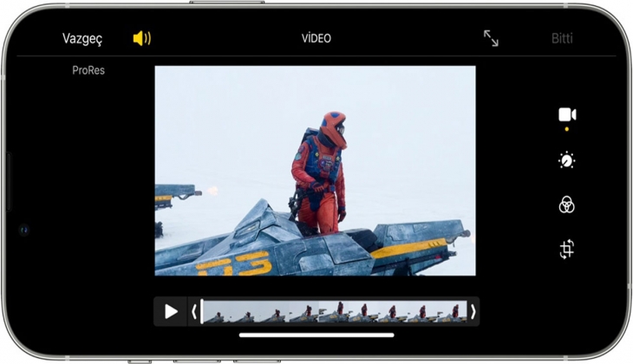The image size is (633, 364).
Task: Tap the VİDEO title at top
Action: [316, 38]
